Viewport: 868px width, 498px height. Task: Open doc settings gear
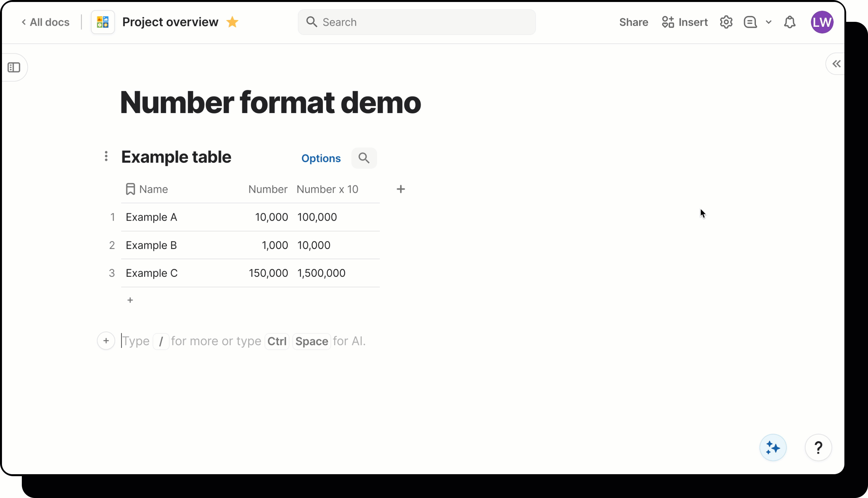pos(726,22)
